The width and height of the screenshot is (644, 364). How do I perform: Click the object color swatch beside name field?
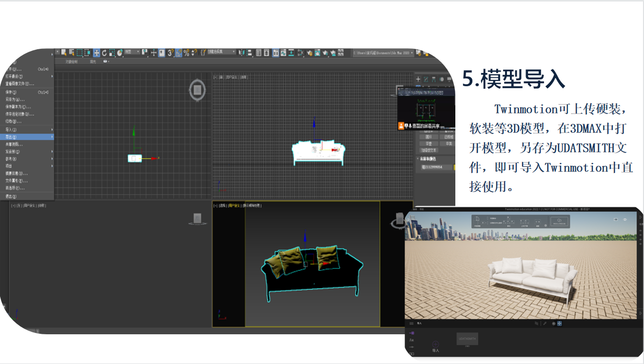point(454,167)
